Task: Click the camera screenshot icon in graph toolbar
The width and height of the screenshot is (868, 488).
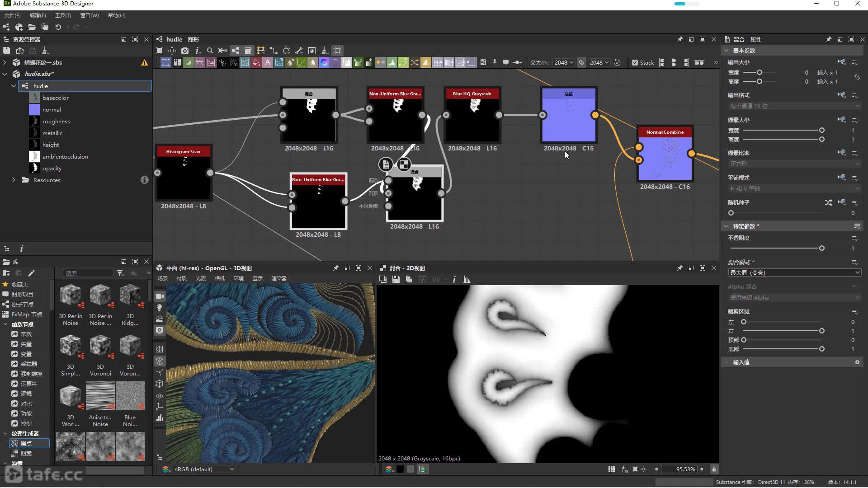Action: [185, 51]
